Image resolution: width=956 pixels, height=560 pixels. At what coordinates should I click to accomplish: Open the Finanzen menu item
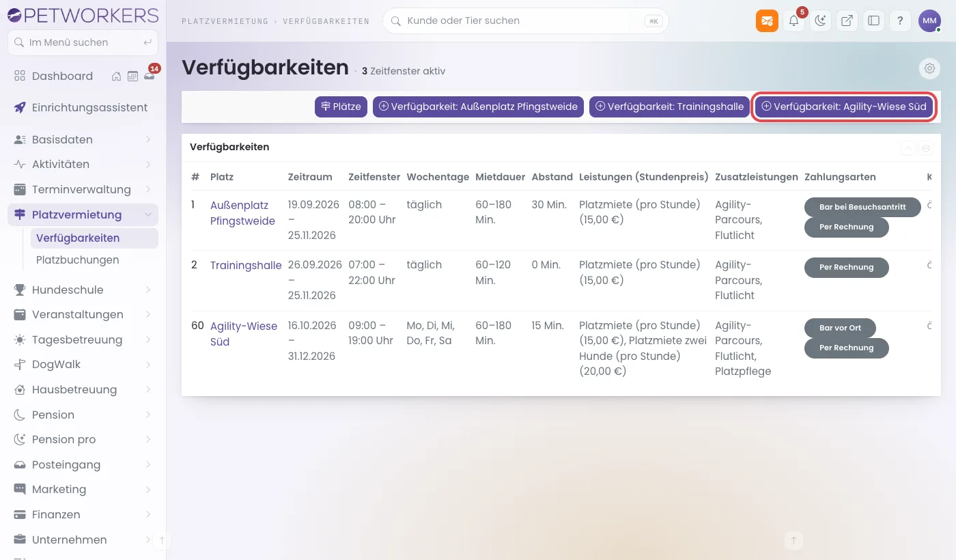point(83,514)
